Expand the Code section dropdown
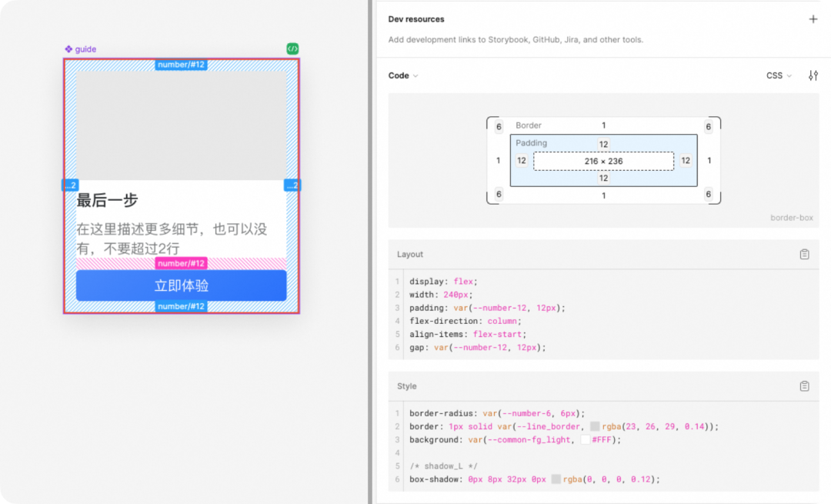Screen dimensions: 831x504 coord(403,75)
